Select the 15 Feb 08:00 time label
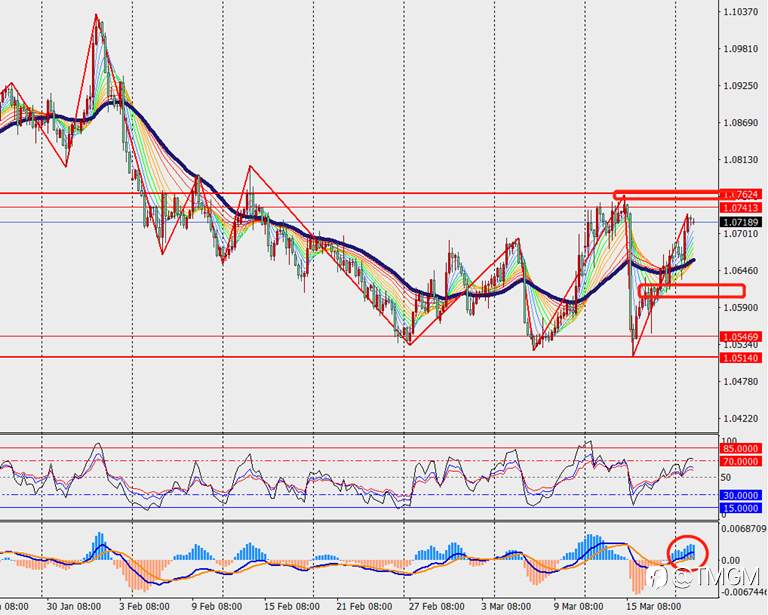768x615 pixels. pyautogui.click(x=292, y=606)
